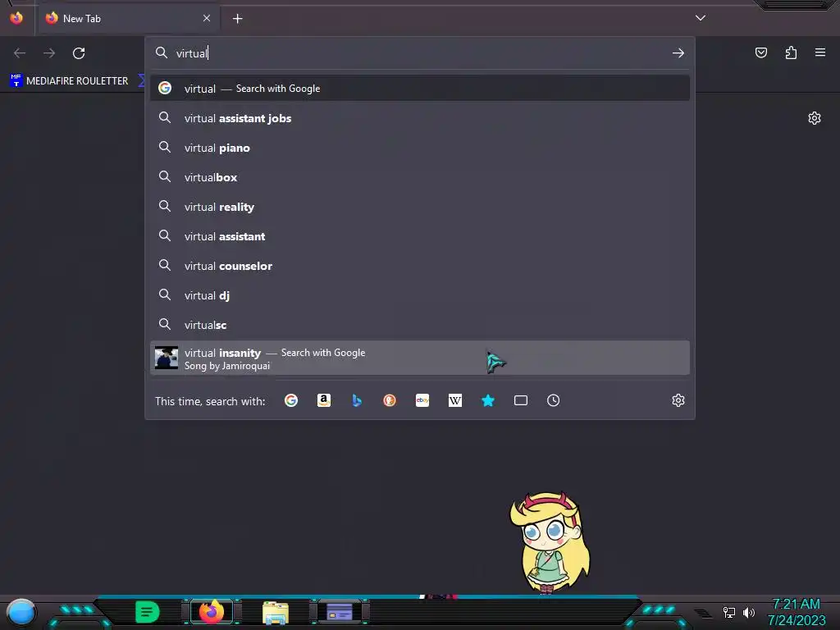Search bookmarks via the star icon
Screen dimensions: 840x630
(487, 400)
